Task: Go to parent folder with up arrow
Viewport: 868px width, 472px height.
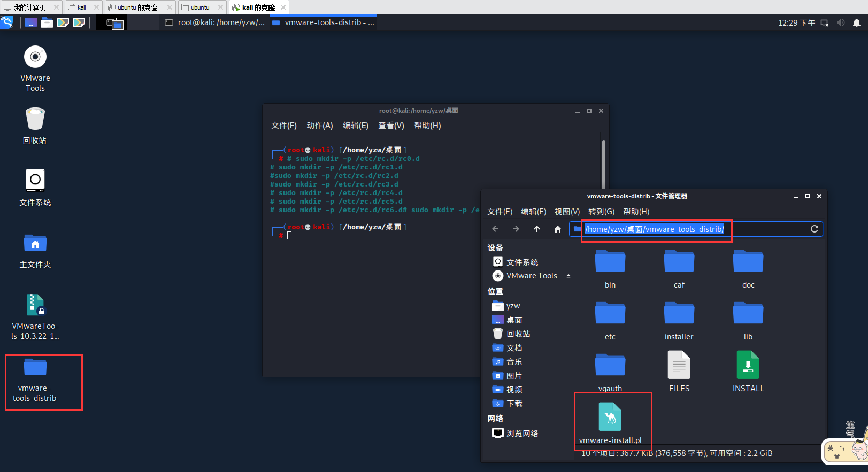Action: (x=537, y=229)
